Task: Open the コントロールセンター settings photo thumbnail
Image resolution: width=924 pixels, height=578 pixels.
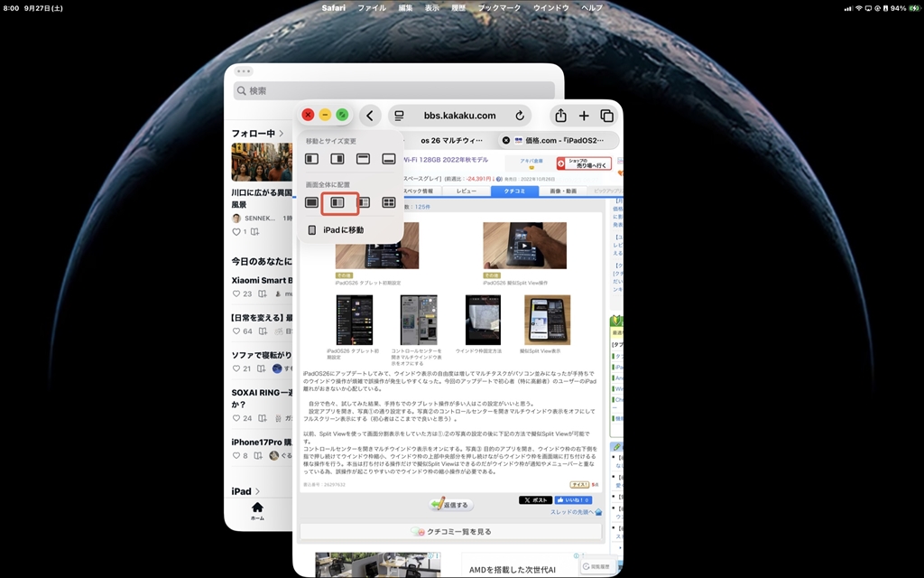Action: click(x=419, y=320)
